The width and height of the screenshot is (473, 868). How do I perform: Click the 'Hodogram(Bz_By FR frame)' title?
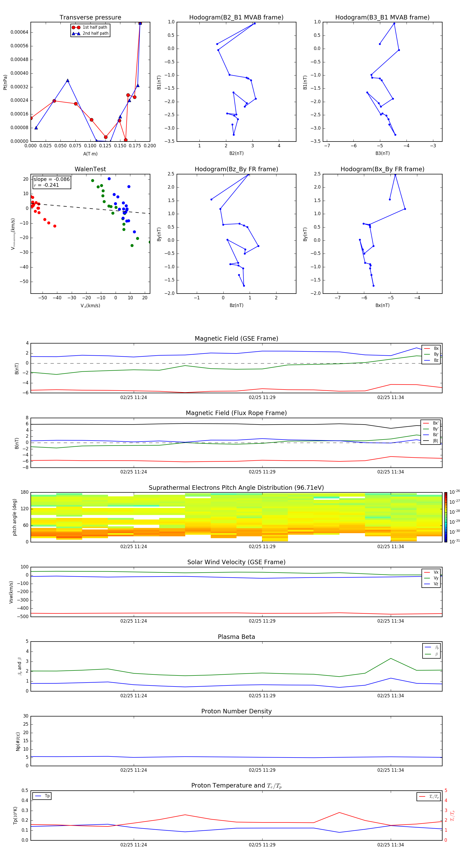(236, 169)
